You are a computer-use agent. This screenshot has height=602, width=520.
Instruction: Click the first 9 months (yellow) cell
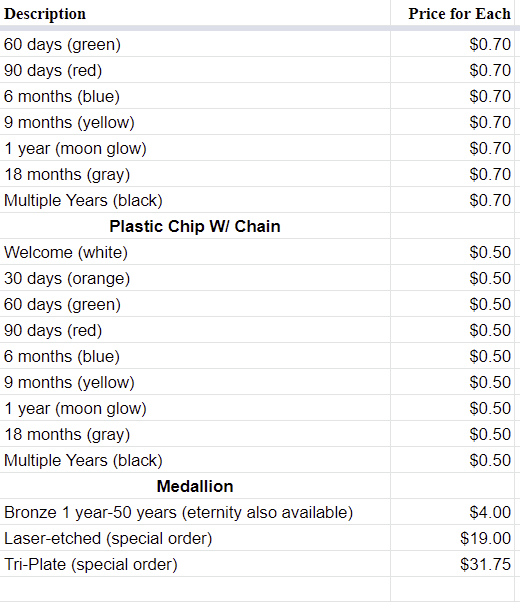195,122
